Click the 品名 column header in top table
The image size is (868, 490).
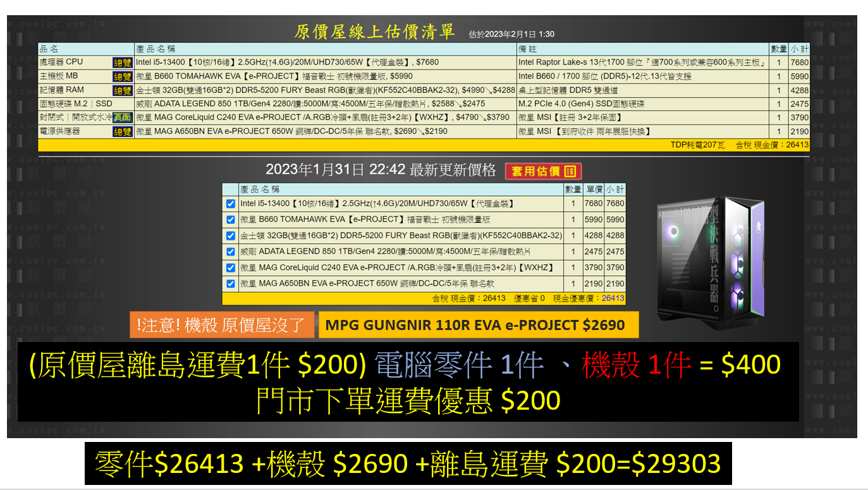click(x=49, y=49)
